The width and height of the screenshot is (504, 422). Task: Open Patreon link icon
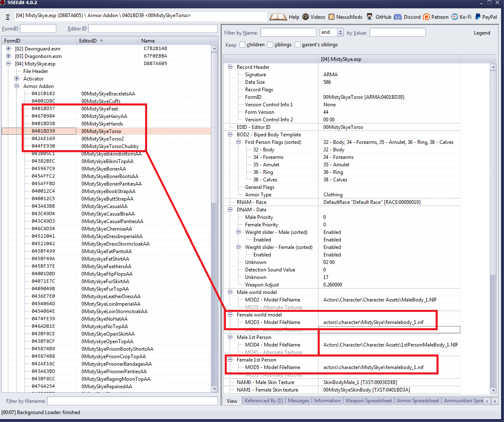click(426, 17)
